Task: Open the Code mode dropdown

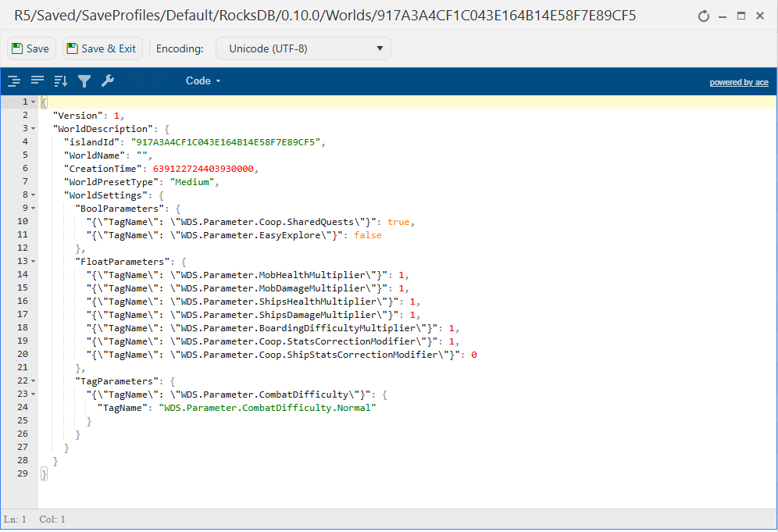Action: (x=203, y=80)
